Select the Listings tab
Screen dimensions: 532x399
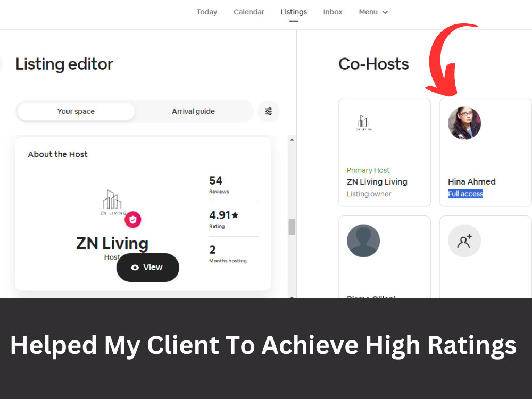(x=294, y=12)
